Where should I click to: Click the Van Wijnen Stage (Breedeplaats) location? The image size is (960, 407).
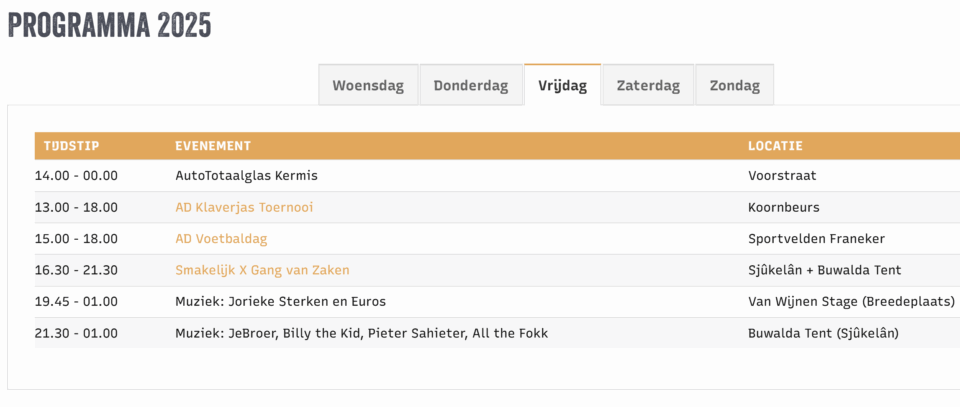point(851,301)
